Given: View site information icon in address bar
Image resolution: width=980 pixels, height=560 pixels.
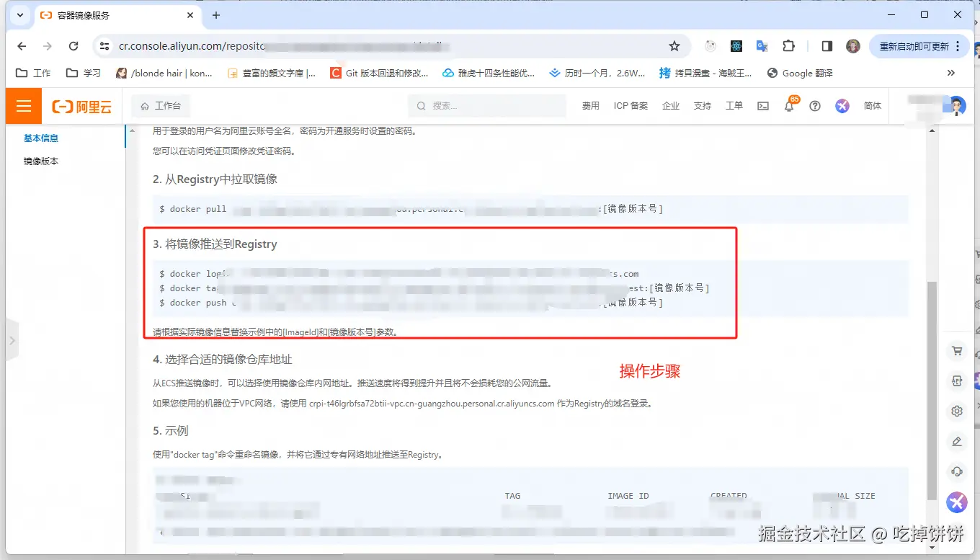Looking at the screenshot, I should pos(104,46).
